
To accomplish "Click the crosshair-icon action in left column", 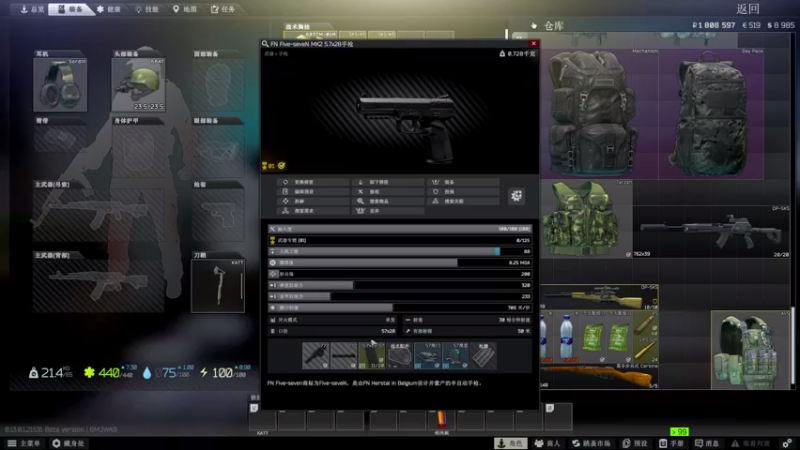I will click(x=313, y=202).
